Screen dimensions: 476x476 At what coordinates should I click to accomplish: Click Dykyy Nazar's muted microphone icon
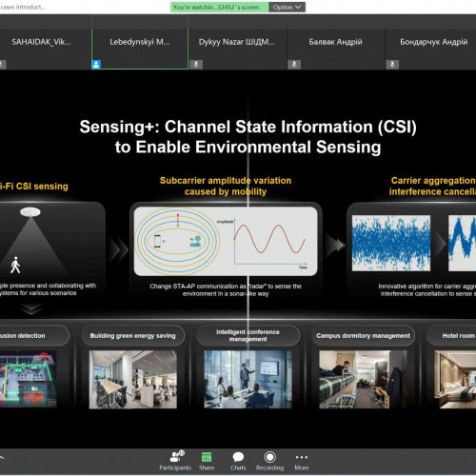(x=196, y=65)
